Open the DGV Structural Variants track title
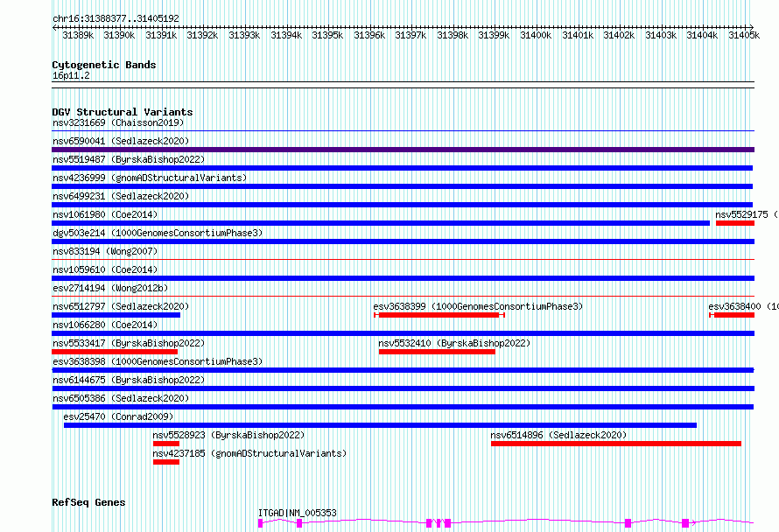Viewport: 779px width, 532px height. pyautogui.click(x=122, y=112)
